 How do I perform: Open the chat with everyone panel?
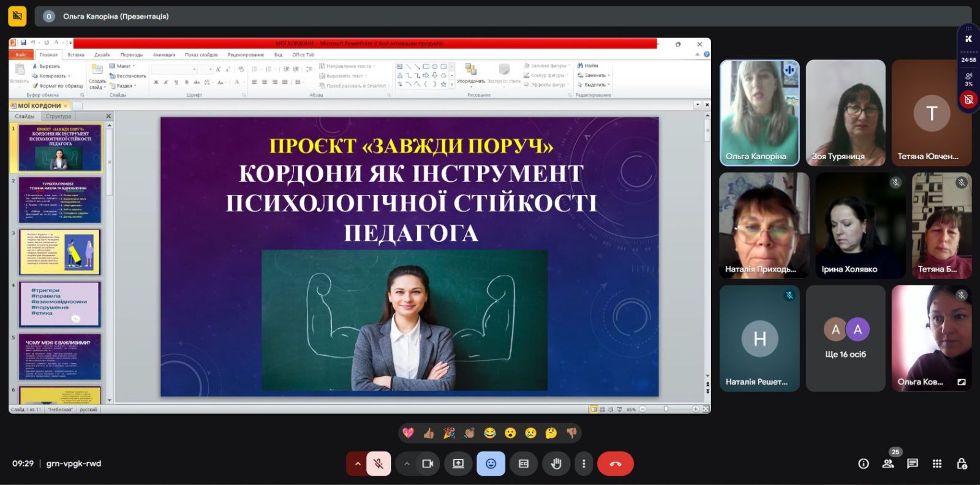pos(913,464)
